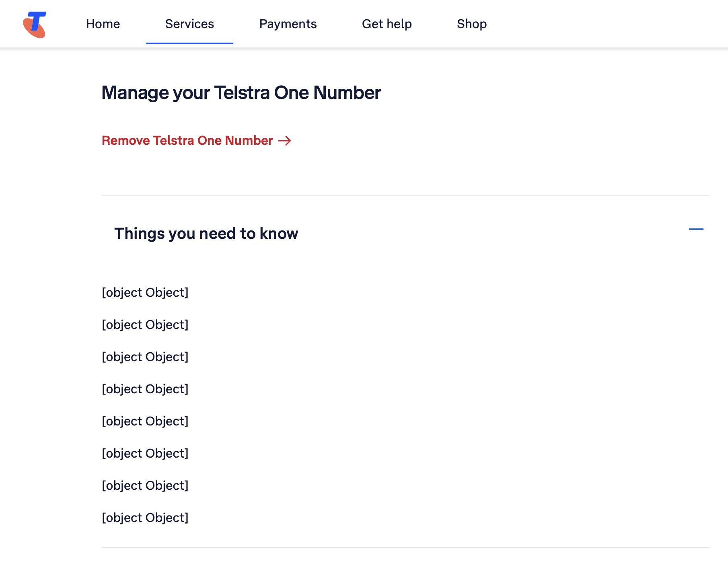Open the Payments navigation item
Image resolution: width=728 pixels, height=567 pixels.
tap(288, 24)
